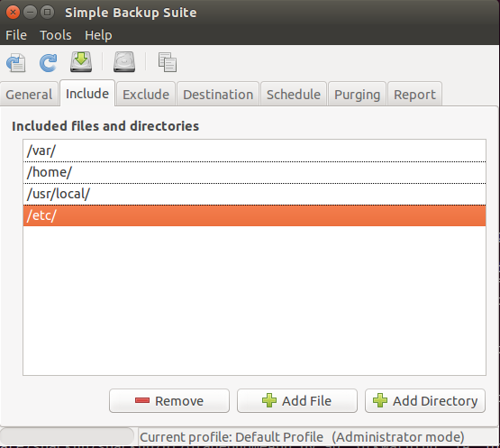Click the Remove button
This screenshot has width=500, height=448.
169,401
